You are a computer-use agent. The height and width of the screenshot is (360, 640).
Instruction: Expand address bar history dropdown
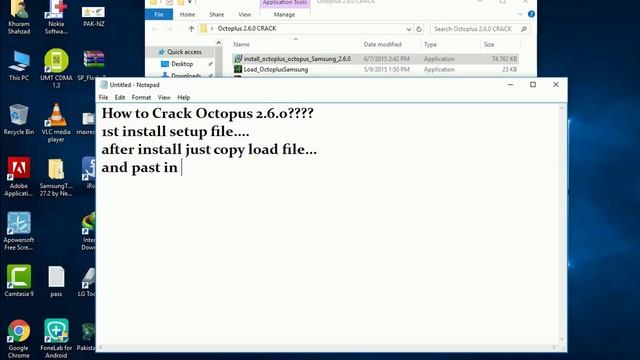tap(408, 29)
